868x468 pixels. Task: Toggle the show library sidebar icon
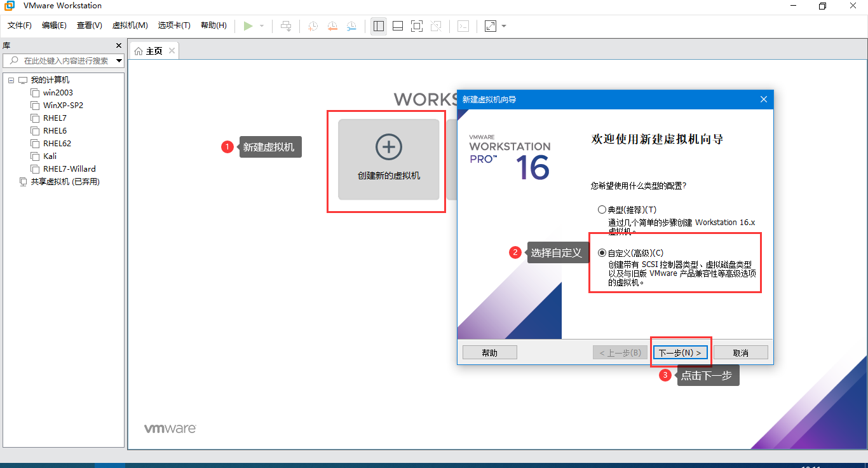(379, 26)
